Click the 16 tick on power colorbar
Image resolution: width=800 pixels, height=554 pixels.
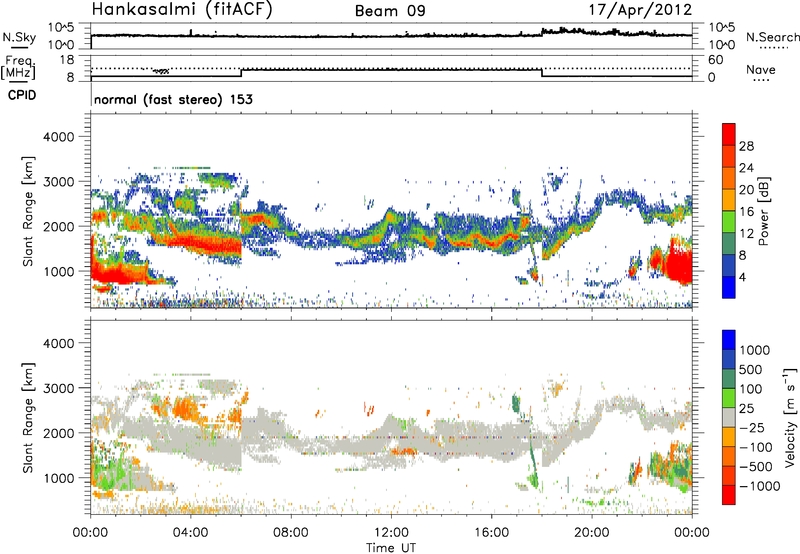(x=746, y=212)
